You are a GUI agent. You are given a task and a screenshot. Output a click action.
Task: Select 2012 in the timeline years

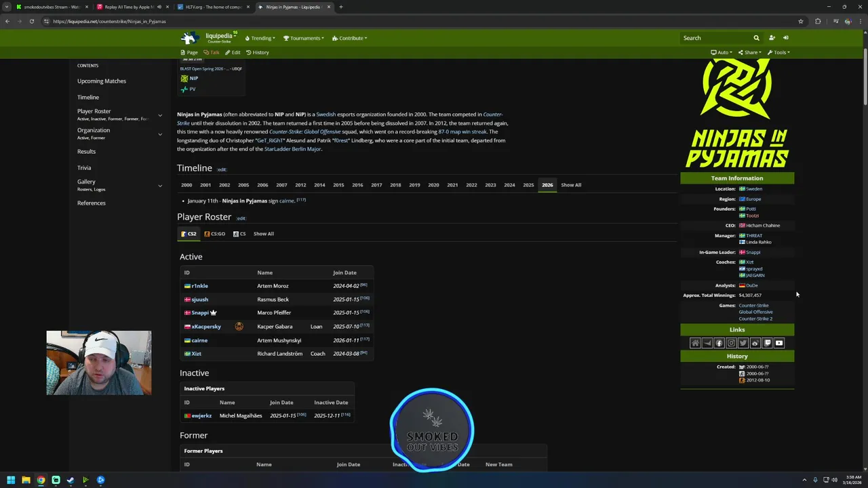point(300,185)
